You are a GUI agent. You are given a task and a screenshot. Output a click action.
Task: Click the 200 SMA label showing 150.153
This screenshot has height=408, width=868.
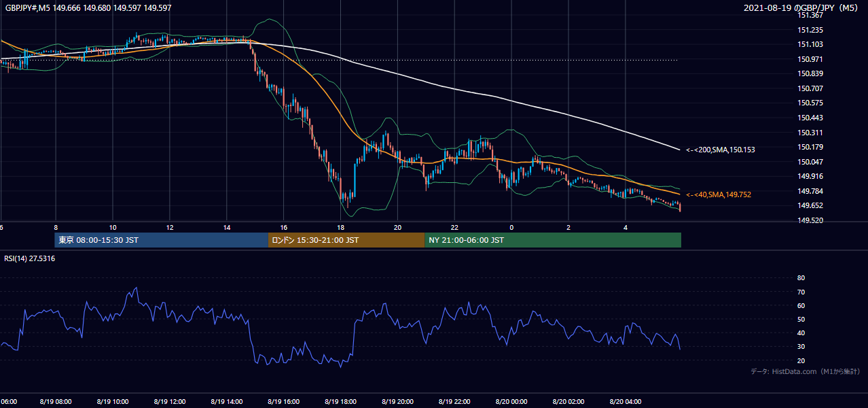pos(720,150)
